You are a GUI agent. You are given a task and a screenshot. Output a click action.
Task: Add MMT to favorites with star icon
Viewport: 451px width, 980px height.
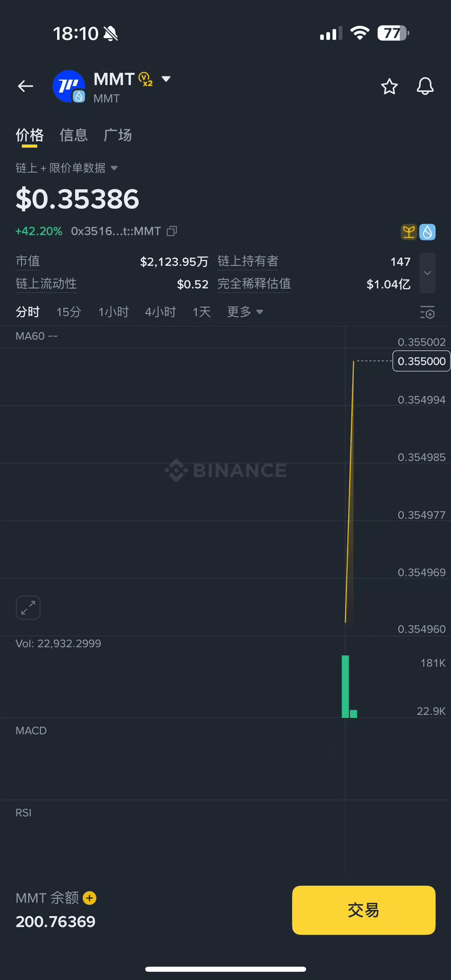(x=389, y=86)
